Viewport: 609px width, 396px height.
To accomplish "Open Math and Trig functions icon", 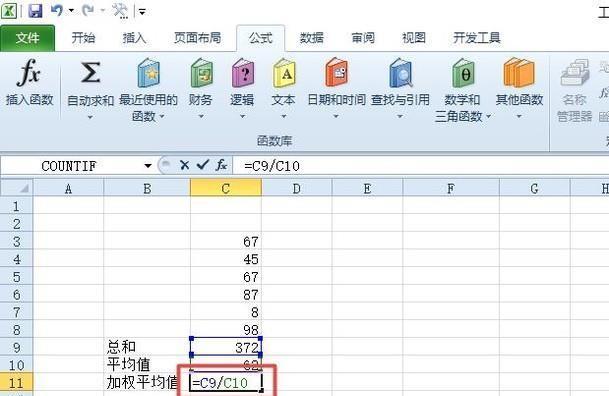I will tap(463, 73).
